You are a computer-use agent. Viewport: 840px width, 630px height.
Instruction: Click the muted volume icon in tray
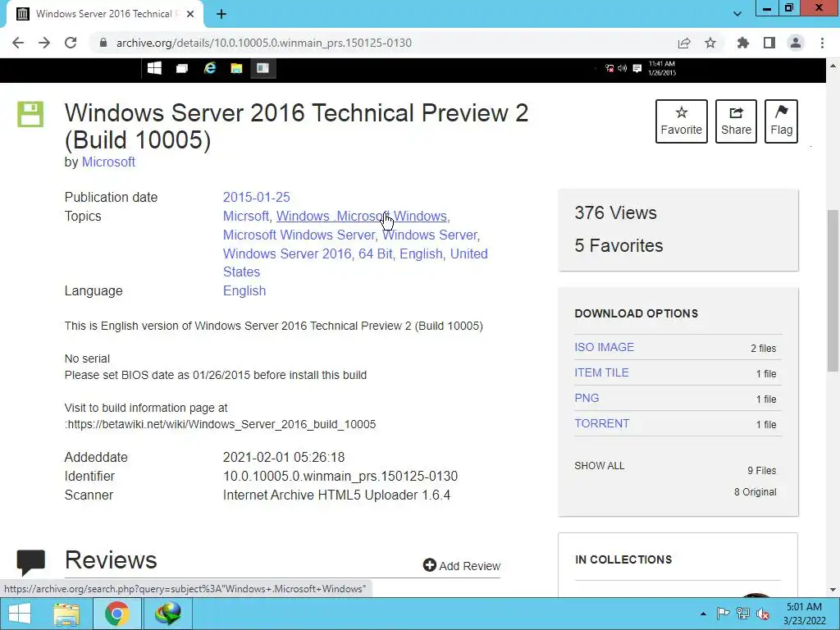(763, 614)
